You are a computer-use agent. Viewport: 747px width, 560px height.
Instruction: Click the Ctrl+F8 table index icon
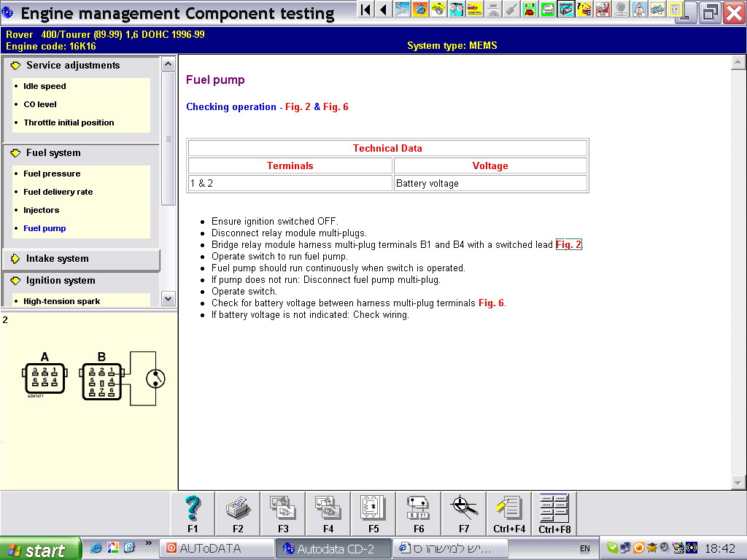(554, 508)
